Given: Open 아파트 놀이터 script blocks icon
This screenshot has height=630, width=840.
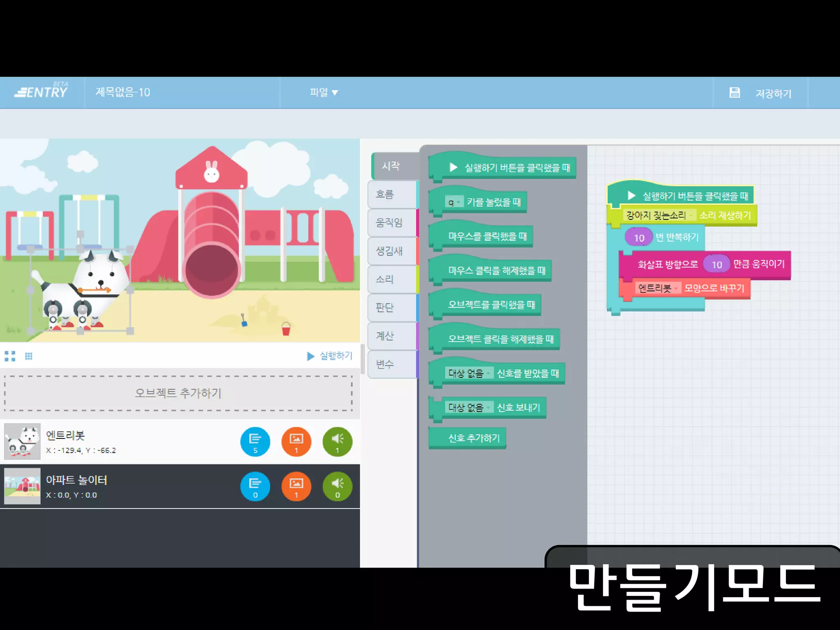Looking at the screenshot, I should (255, 486).
